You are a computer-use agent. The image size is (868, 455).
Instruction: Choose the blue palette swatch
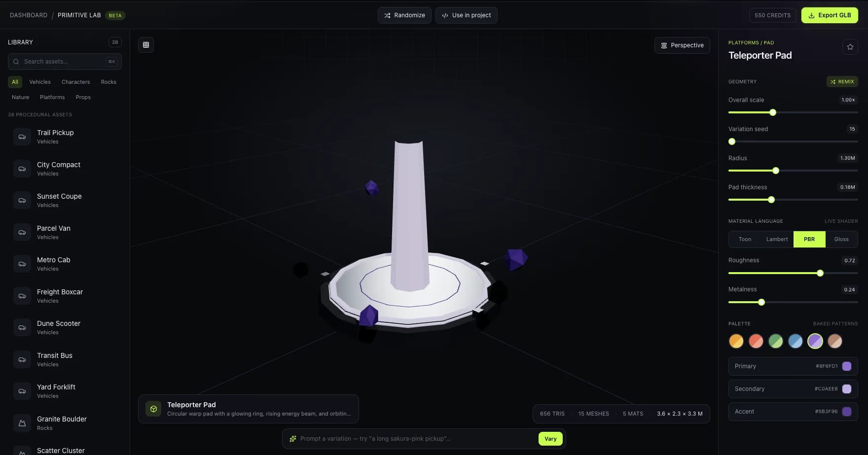(796, 341)
